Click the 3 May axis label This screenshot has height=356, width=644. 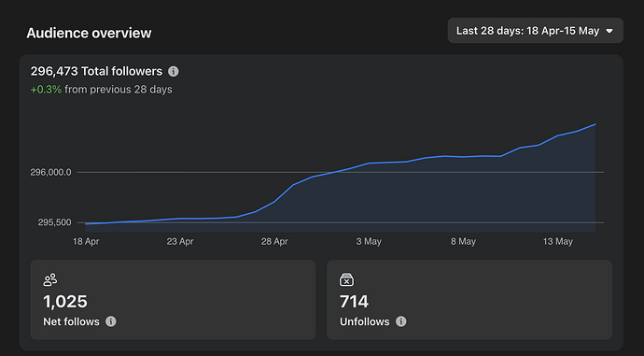[x=369, y=242]
